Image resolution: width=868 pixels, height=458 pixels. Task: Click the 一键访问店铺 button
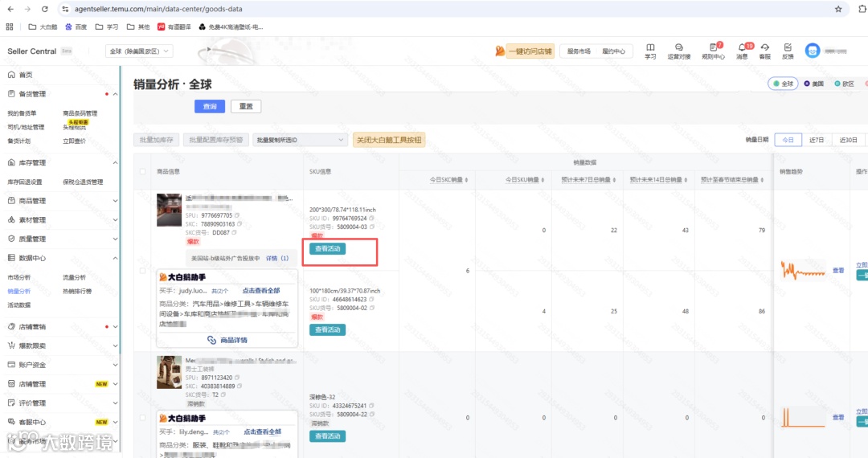coord(530,51)
